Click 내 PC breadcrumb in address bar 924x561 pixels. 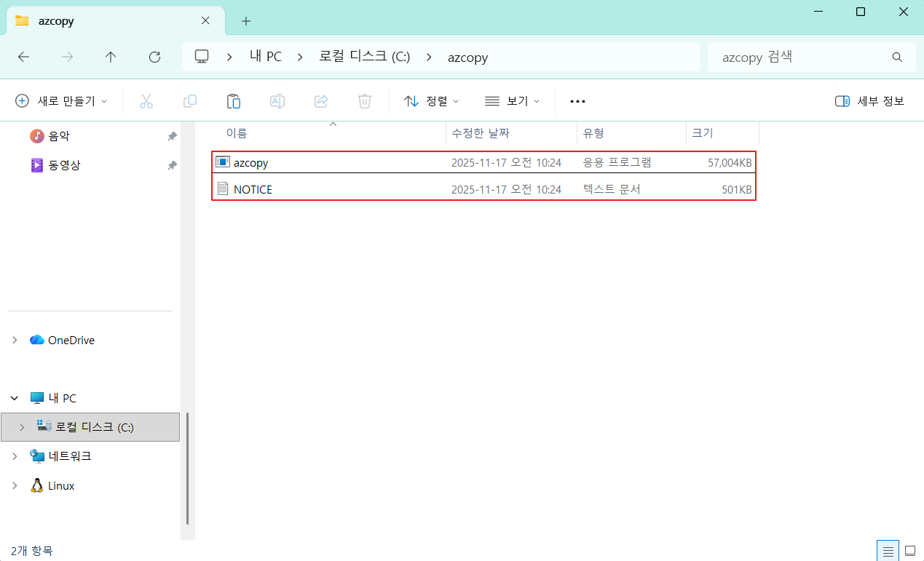coord(265,57)
